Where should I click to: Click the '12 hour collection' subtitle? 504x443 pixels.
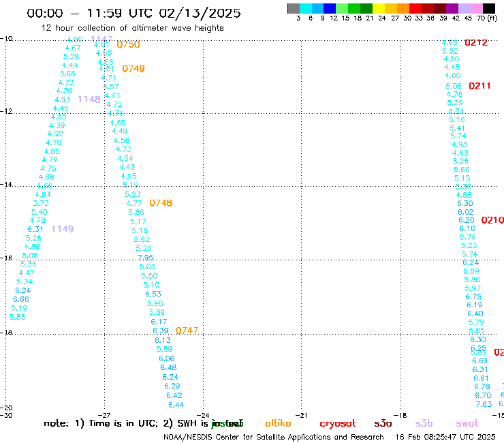tap(132, 28)
